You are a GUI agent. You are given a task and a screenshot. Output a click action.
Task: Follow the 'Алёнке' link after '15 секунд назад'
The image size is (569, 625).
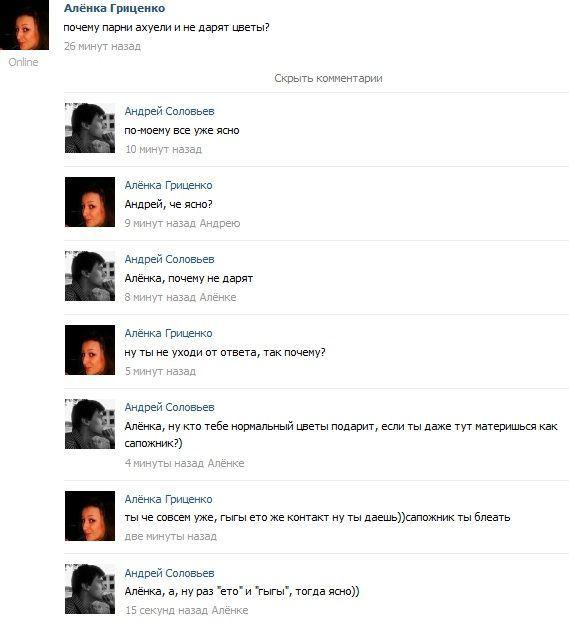[x=230, y=611]
